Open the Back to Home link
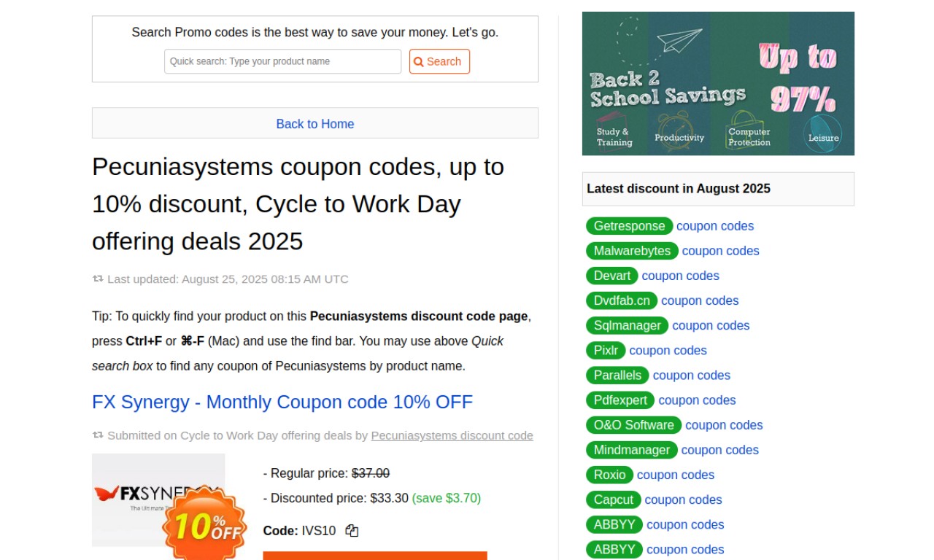 click(x=315, y=124)
